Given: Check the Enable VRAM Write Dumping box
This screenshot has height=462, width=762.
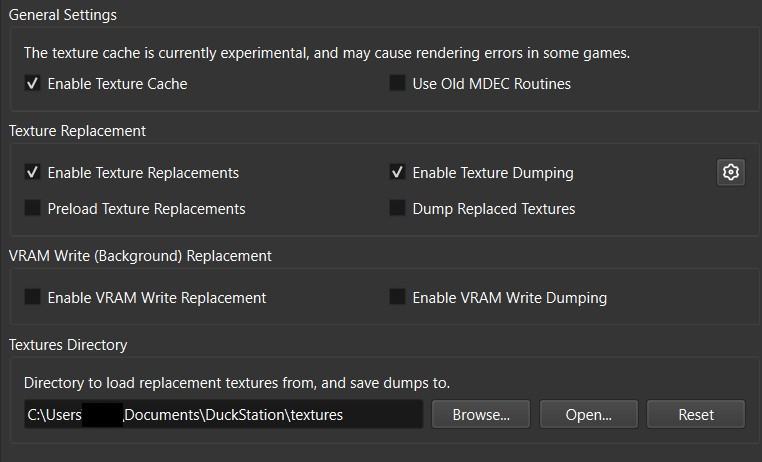Looking at the screenshot, I should click(x=397, y=297).
